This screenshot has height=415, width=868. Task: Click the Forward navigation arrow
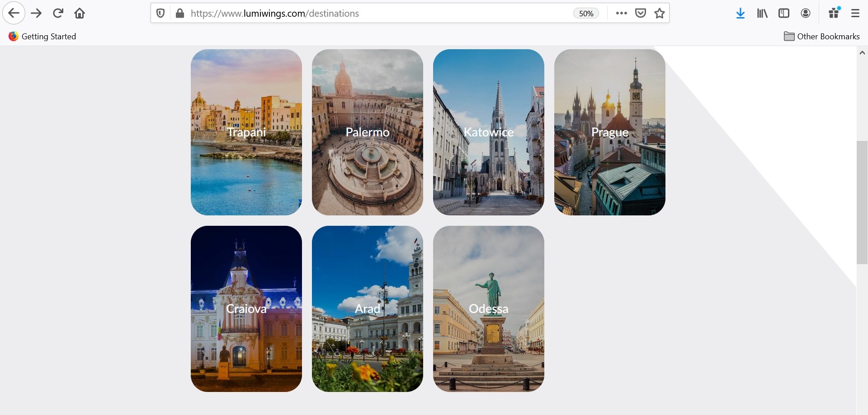(36, 13)
